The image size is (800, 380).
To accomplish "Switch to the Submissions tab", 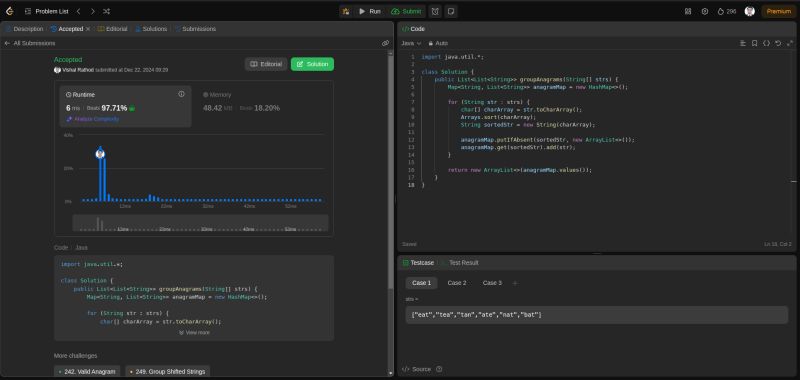I will (195, 29).
